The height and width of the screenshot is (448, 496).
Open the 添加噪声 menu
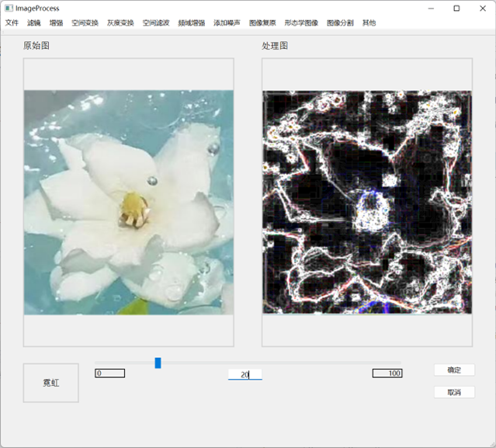pyautogui.click(x=227, y=23)
